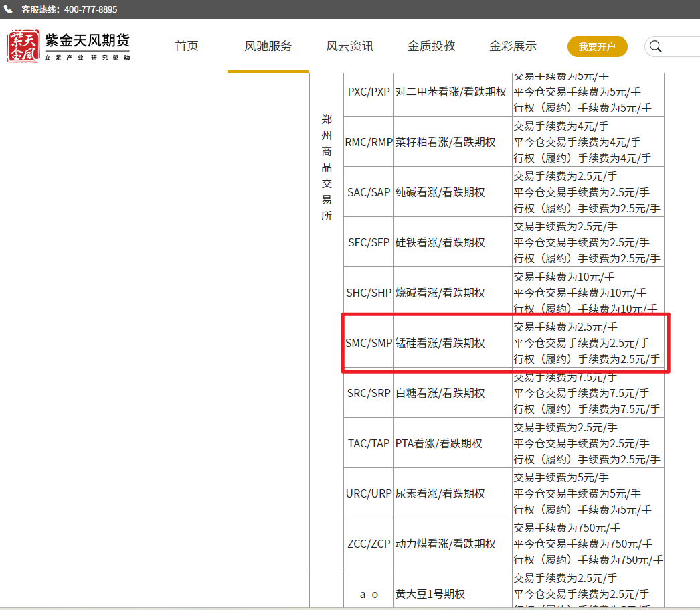Viewport: 700px width, 610px height.
Task: Click 交易手续费为4元/手 fee line
Action: point(561,126)
